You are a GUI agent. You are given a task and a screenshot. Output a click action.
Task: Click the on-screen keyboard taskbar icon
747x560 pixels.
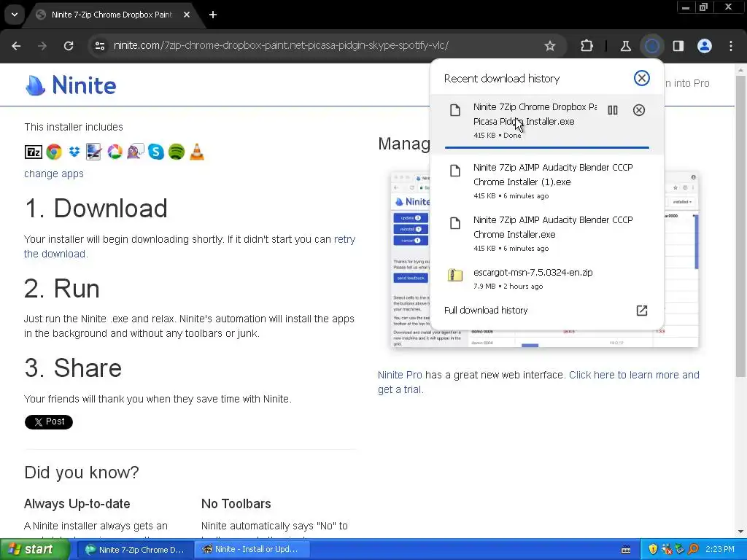(x=626, y=550)
